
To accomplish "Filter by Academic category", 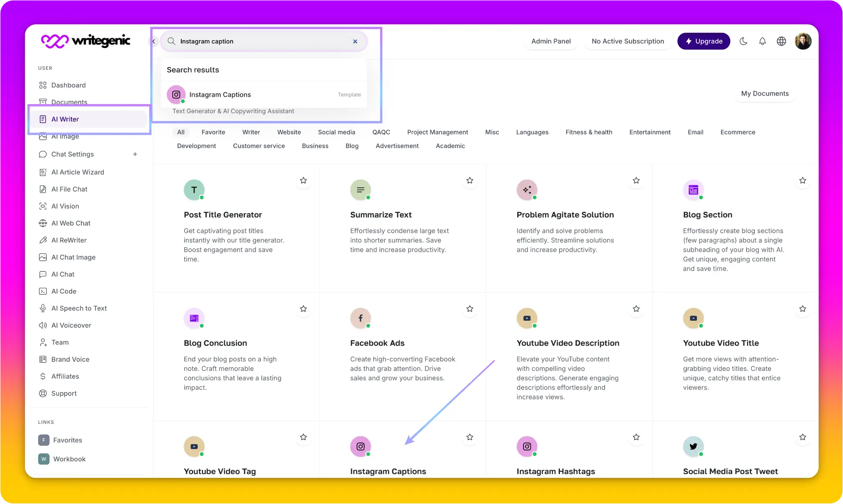I will click(x=450, y=146).
